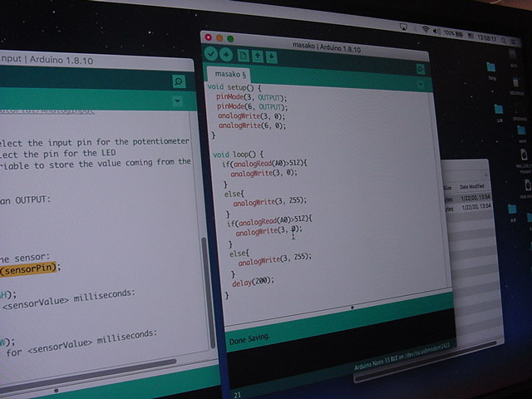Click the AnalogInput window vertical scrollbar
Image resolution: width=532 pixels, height=399 pixels.
point(207,292)
